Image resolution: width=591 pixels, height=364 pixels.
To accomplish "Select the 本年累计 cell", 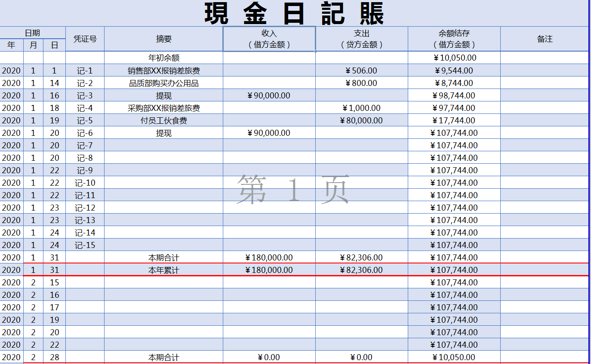I will [164, 270].
